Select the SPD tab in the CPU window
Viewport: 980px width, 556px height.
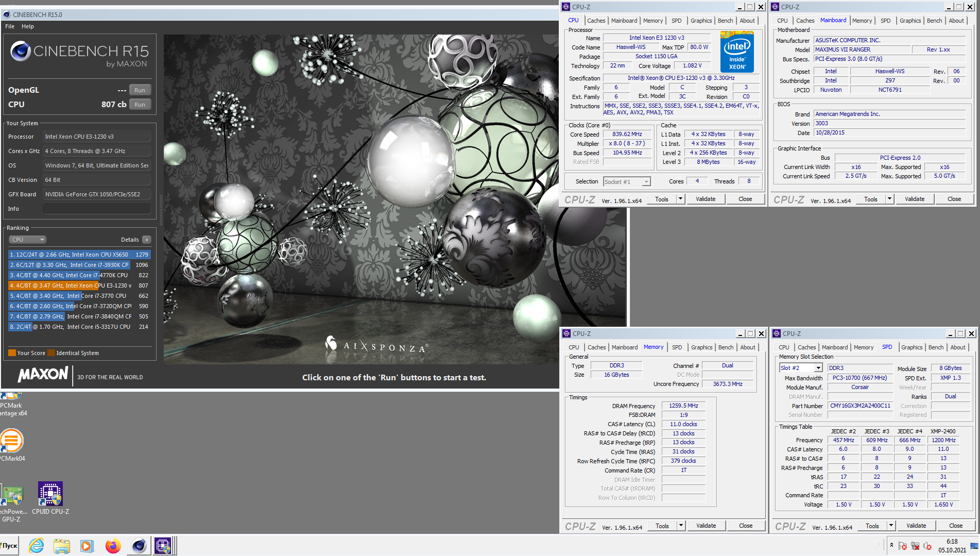(x=677, y=21)
